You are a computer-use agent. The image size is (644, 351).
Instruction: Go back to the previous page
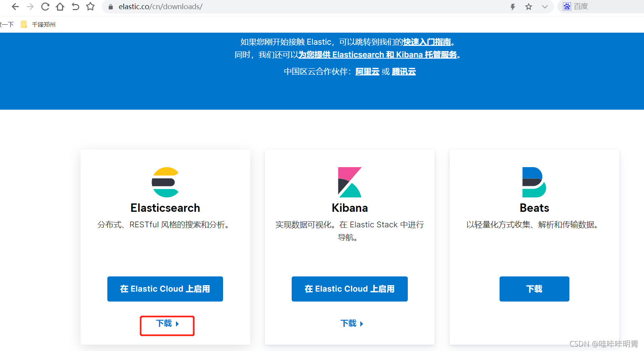click(15, 6)
